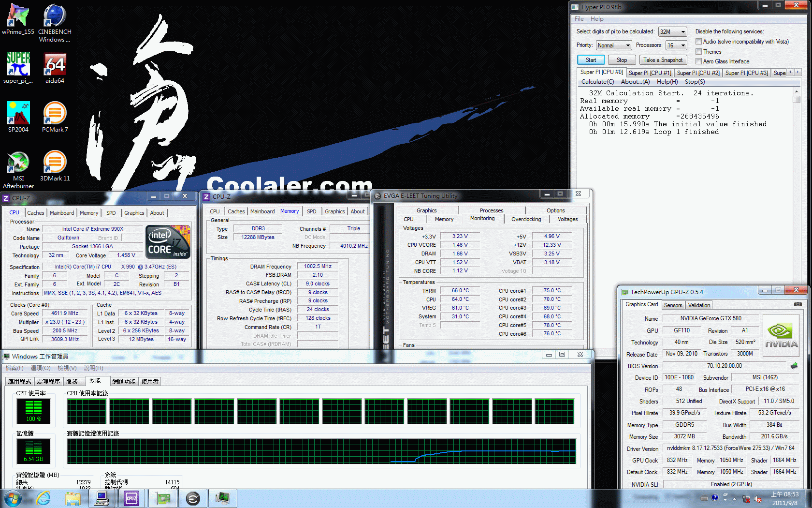Launch 3DMark 11 desktop icon

point(55,166)
